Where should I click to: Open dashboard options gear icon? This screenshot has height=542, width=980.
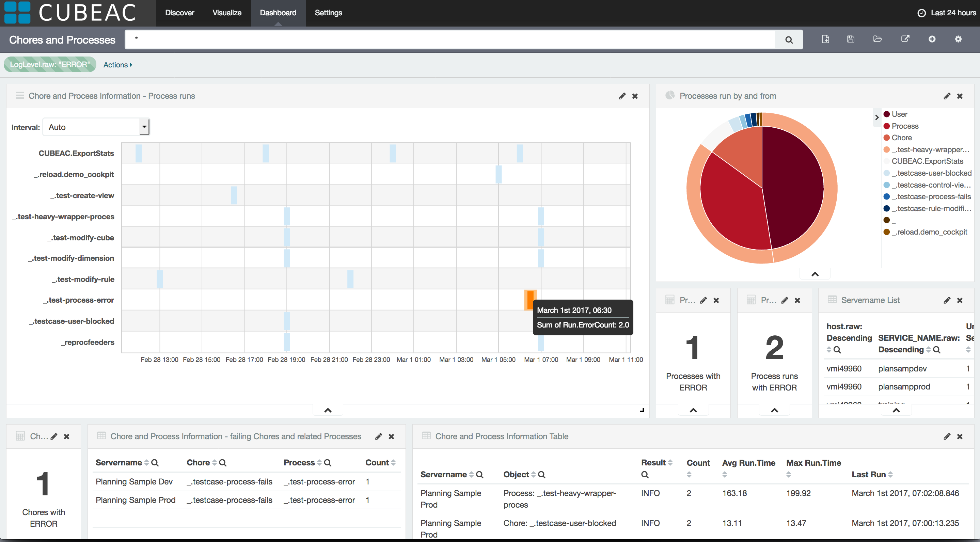(958, 39)
